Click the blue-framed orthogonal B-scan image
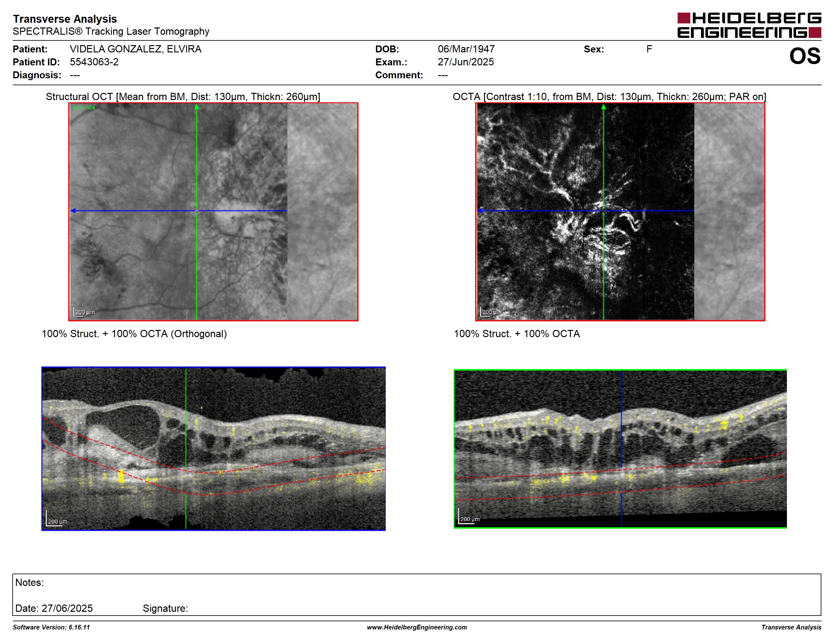Screen dimensions: 834x644 (214, 449)
